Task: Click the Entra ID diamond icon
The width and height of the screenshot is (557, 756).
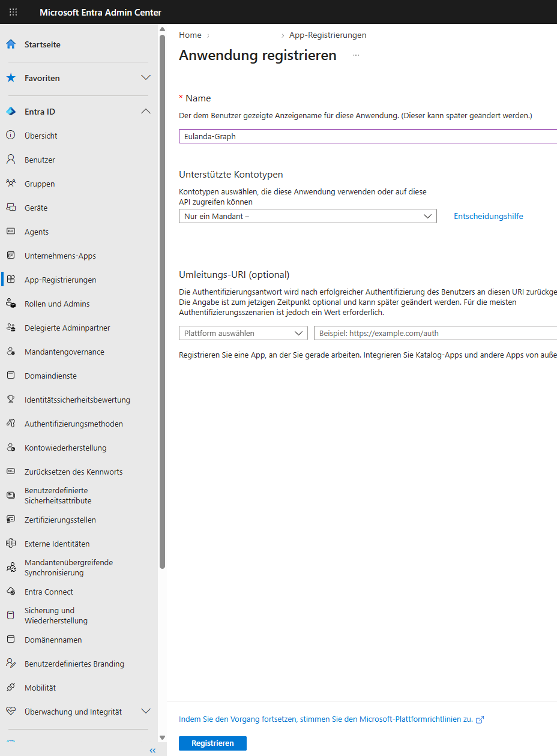Action: pyautogui.click(x=11, y=112)
